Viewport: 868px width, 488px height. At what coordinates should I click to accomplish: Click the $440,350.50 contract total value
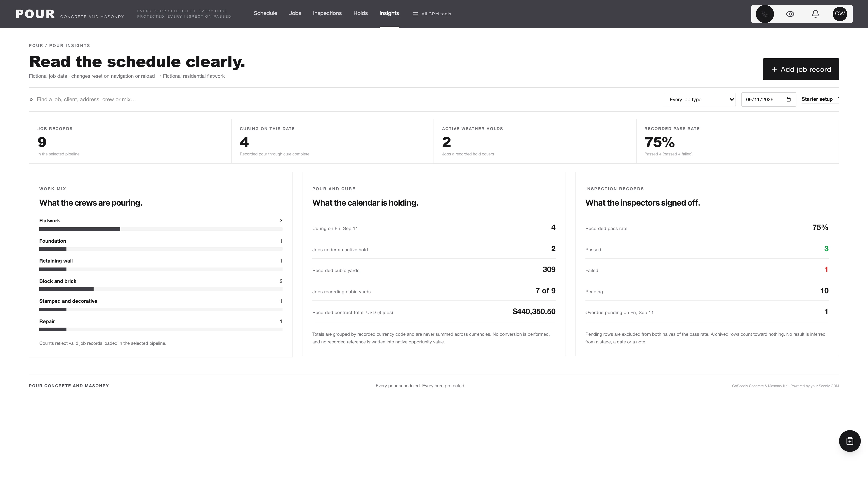click(x=534, y=312)
